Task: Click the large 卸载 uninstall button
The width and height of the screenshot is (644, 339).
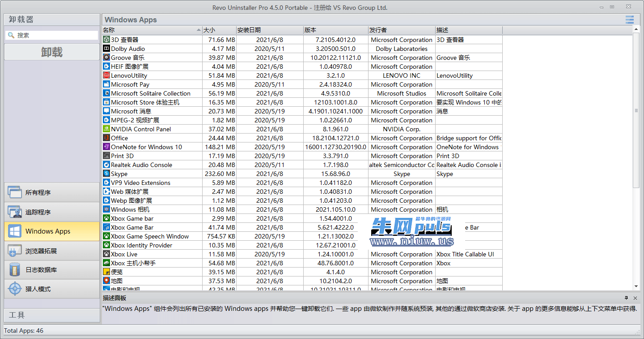Action: [52, 52]
